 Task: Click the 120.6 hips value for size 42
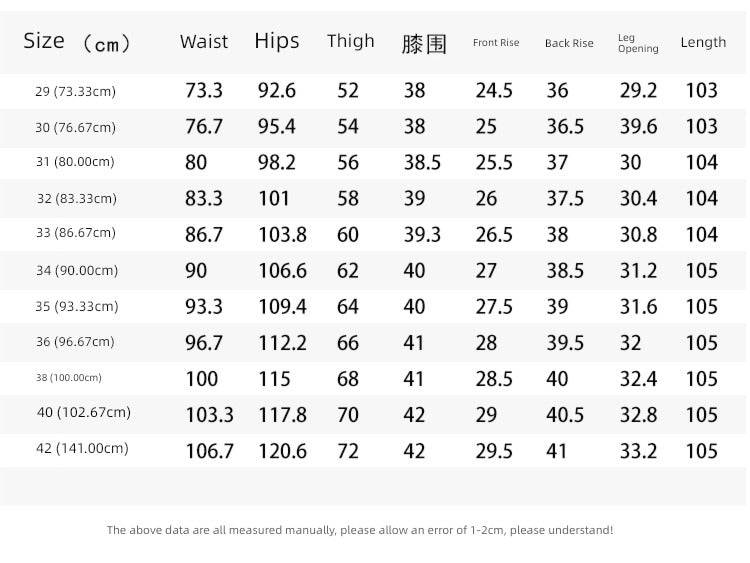tap(283, 451)
